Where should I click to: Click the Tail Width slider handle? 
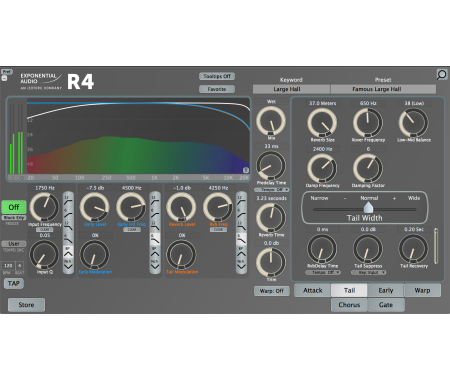(x=368, y=208)
